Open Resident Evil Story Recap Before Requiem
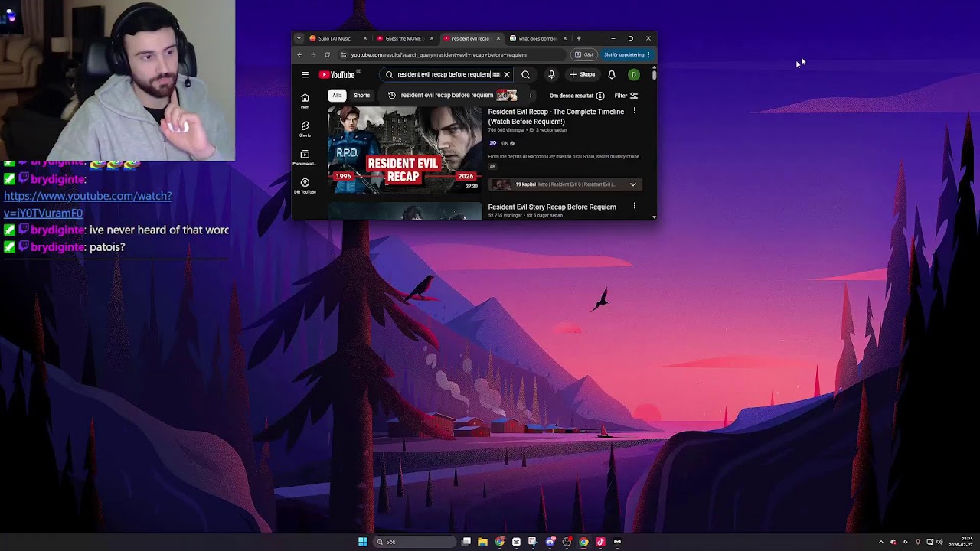Viewport: 980px width, 551px height. click(x=552, y=207)
